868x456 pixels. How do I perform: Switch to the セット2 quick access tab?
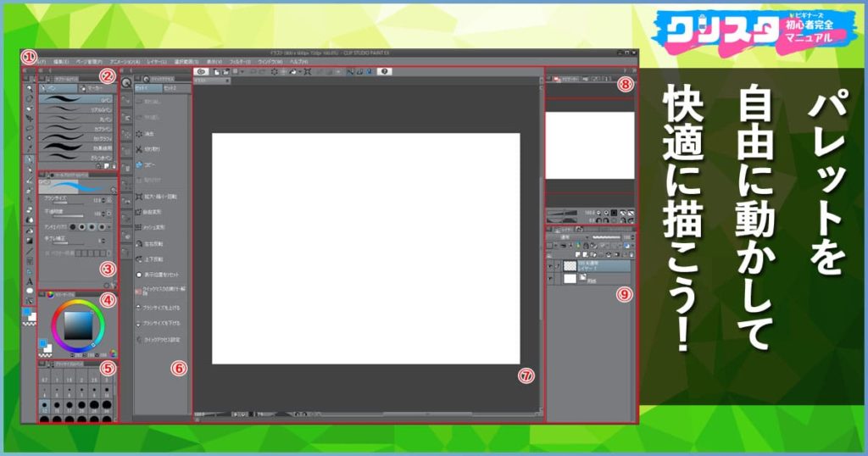tap(176, 88)
